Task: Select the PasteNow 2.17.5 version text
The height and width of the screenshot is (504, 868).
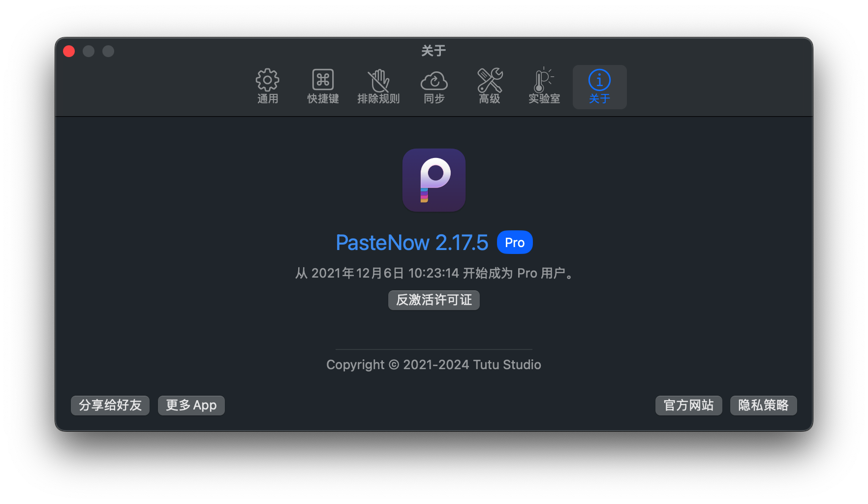Action: tap(412, 242)
